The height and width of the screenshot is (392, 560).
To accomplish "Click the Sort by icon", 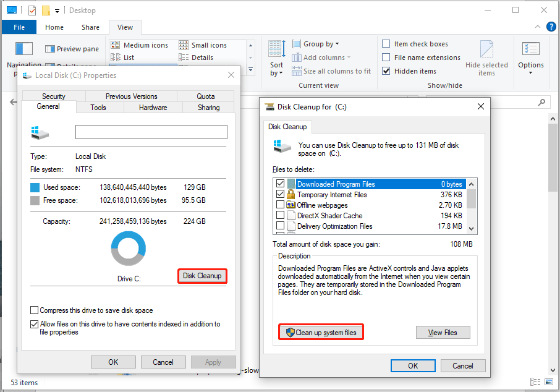I will click(277, 48).
